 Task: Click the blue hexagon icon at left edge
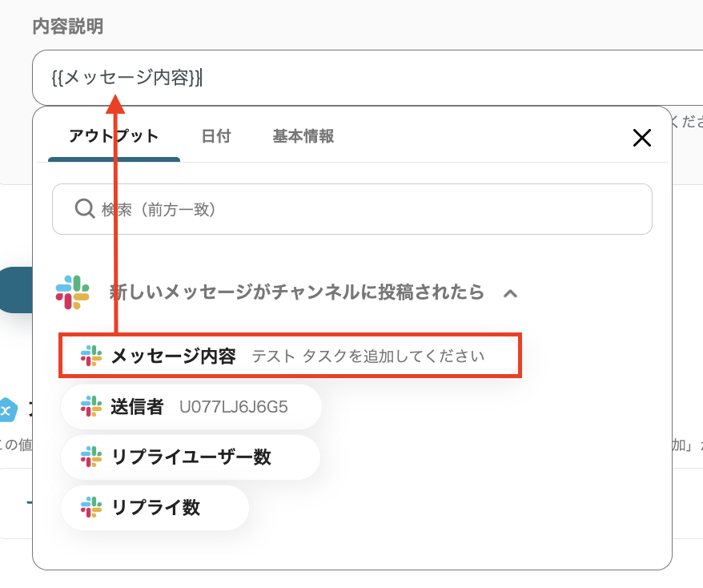[x=7, y=410]
